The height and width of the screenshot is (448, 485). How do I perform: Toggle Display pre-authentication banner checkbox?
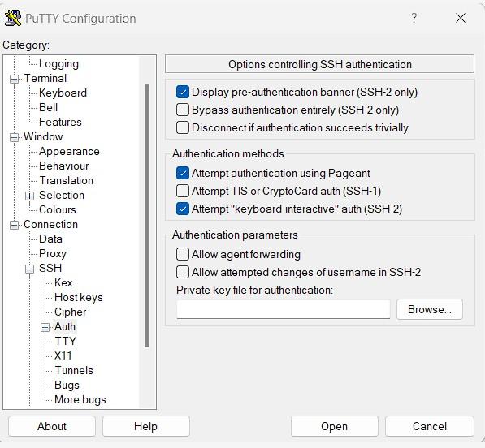pos(183,92)
